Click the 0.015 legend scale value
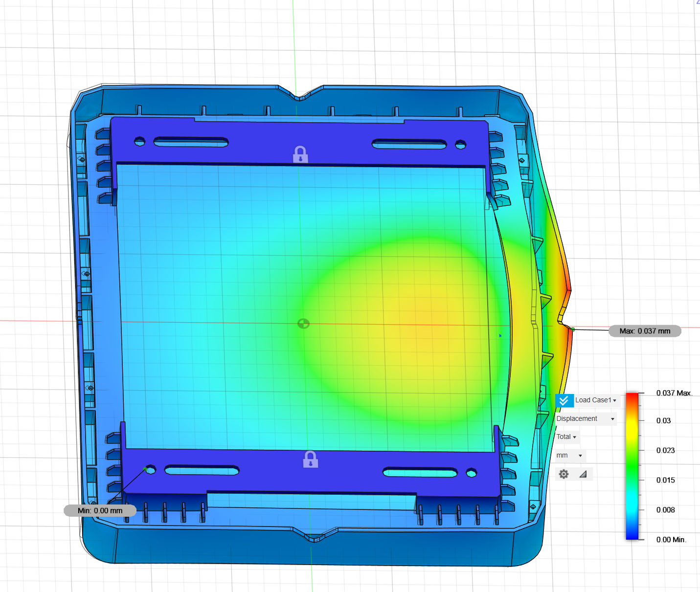 [665, 481]
